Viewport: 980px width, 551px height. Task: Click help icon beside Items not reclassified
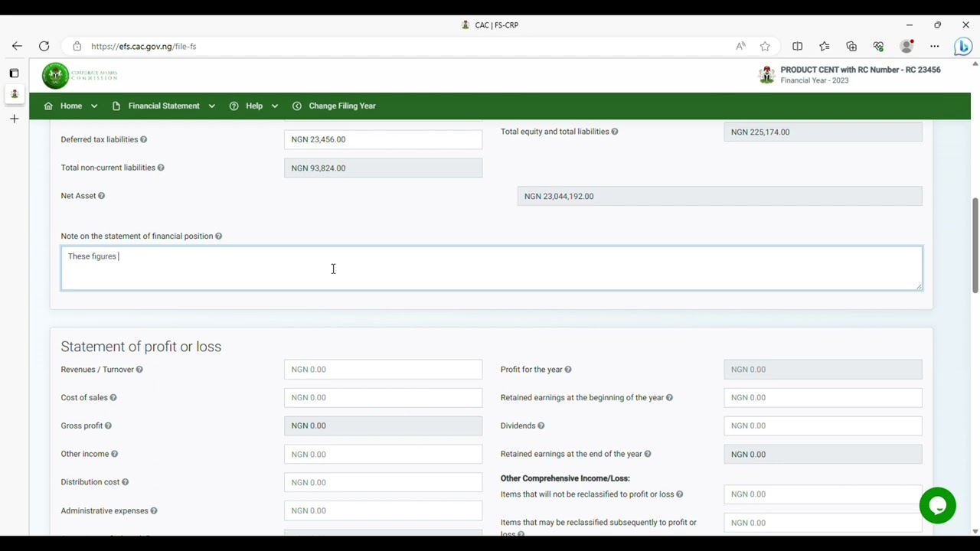(x=680, y=494)
